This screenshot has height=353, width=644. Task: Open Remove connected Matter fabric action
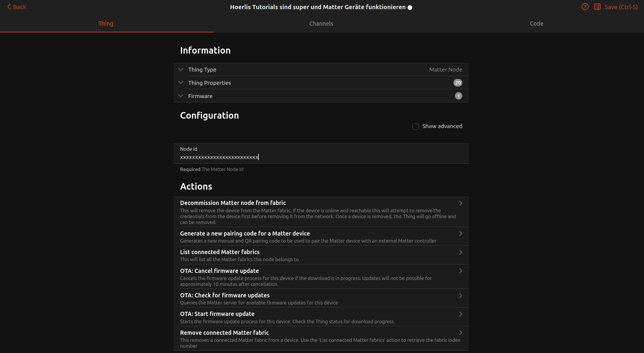point(321,339)
